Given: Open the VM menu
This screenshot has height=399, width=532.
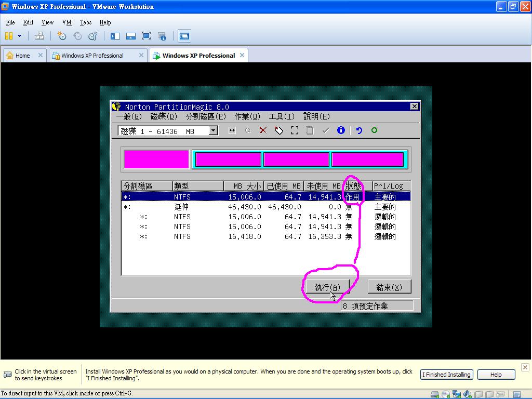Looking at the screenshot, I should pos(67,22).
